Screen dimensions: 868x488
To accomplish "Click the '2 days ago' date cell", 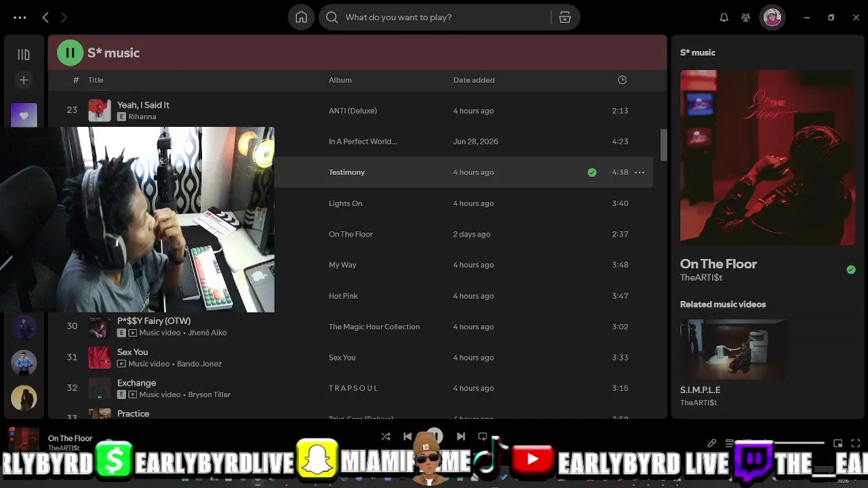I will (471, 234).
